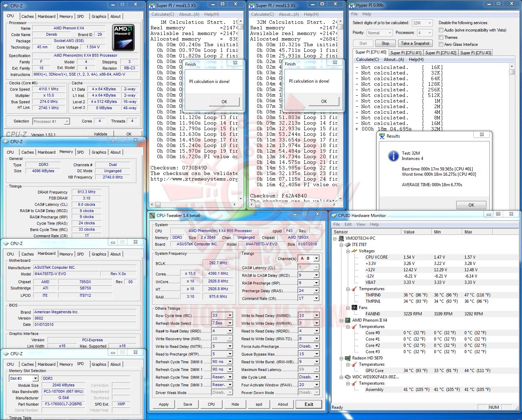The height and width of the screenshot is (420, 522).
Task: Click the CPU-Tweaker title bar icon
Action: tap(152, 216)
